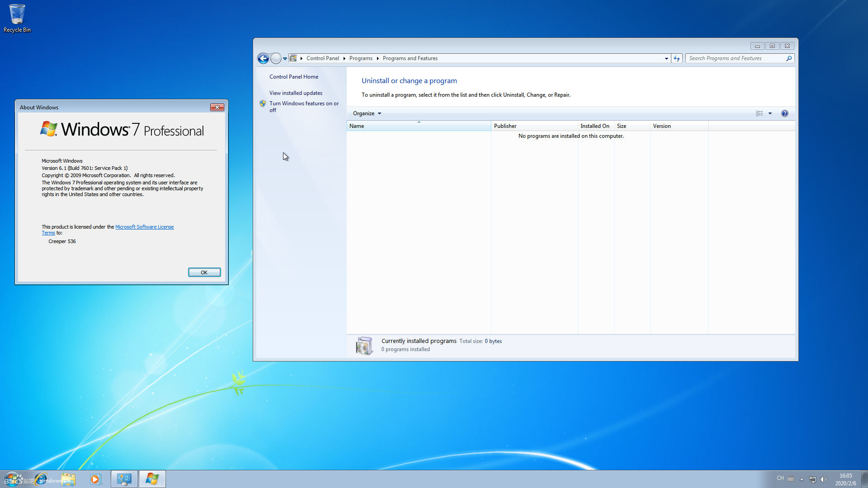Open the address bar history dropdown
This screenshot has width=868, height=488.
coord(666,58)
